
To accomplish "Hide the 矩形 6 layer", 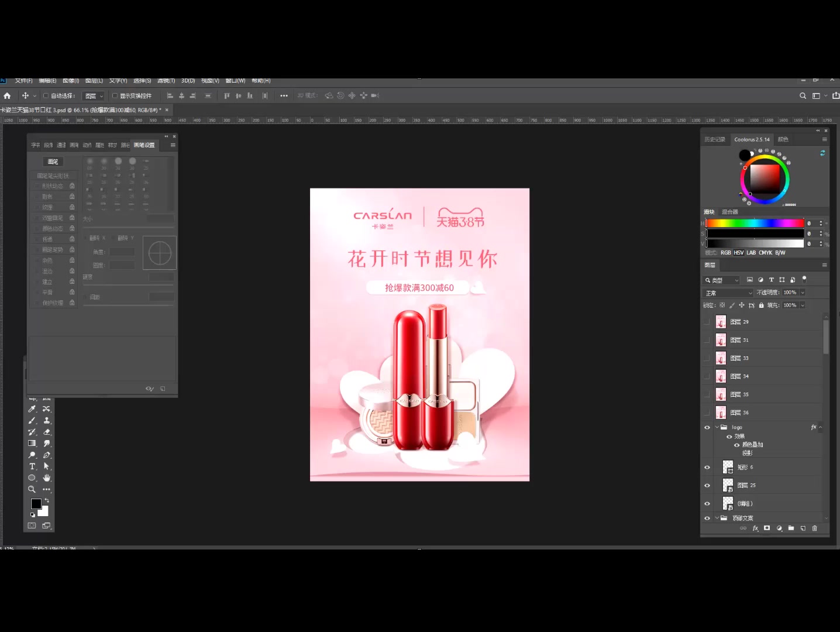I will (707, 467).
